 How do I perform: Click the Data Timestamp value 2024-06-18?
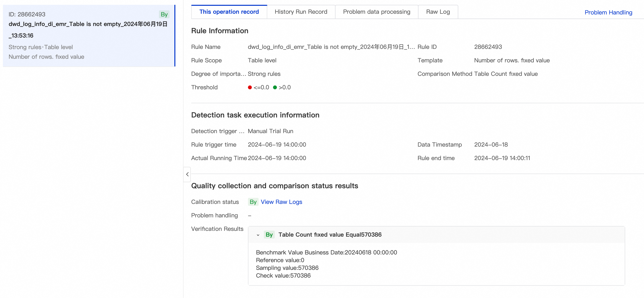[x=491, y=144]
